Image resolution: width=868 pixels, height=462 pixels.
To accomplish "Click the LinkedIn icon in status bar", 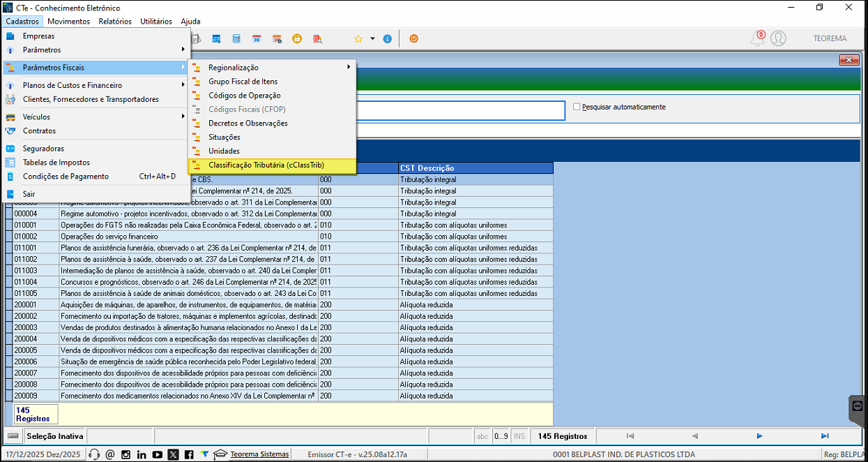I will (x=142, y=455).
